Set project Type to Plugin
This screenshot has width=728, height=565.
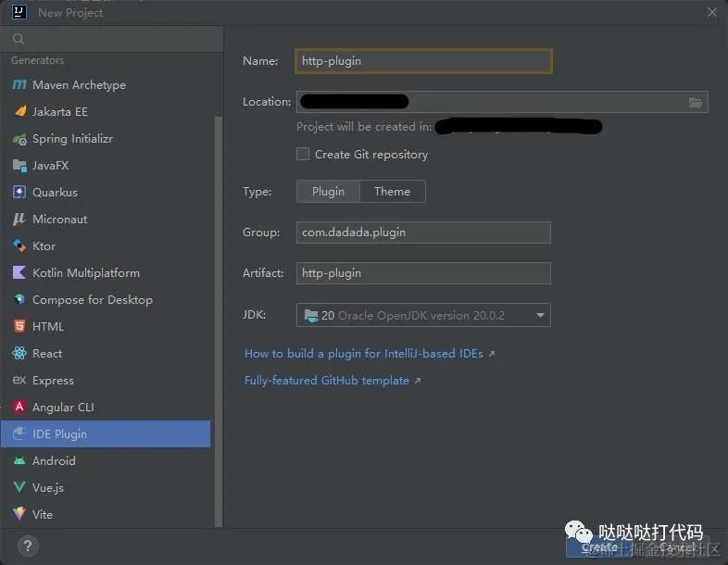pos(328,192)
